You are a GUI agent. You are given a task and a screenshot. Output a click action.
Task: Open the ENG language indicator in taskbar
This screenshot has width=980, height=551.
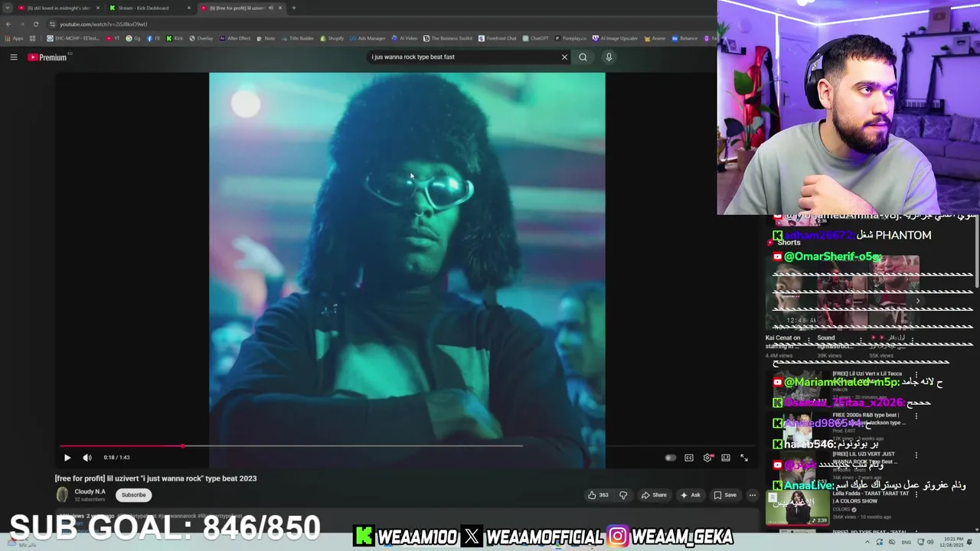click(x=906, y=542)
